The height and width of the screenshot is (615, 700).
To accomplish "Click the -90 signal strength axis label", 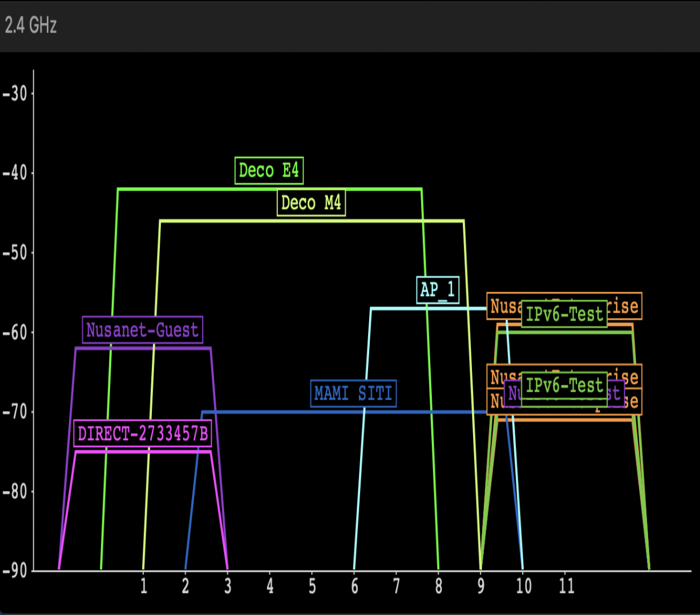I will (15, 570).
